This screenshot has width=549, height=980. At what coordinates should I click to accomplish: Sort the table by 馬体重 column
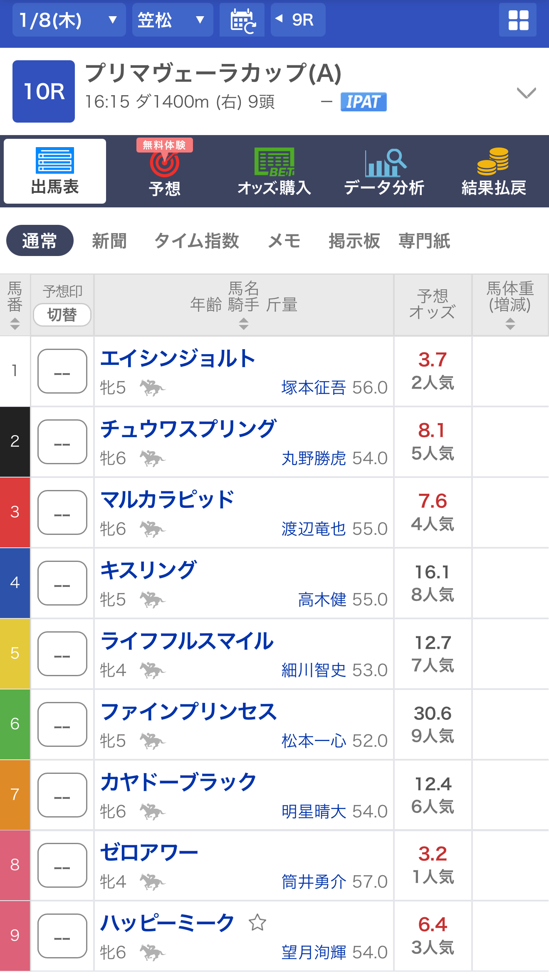(510, 305)
